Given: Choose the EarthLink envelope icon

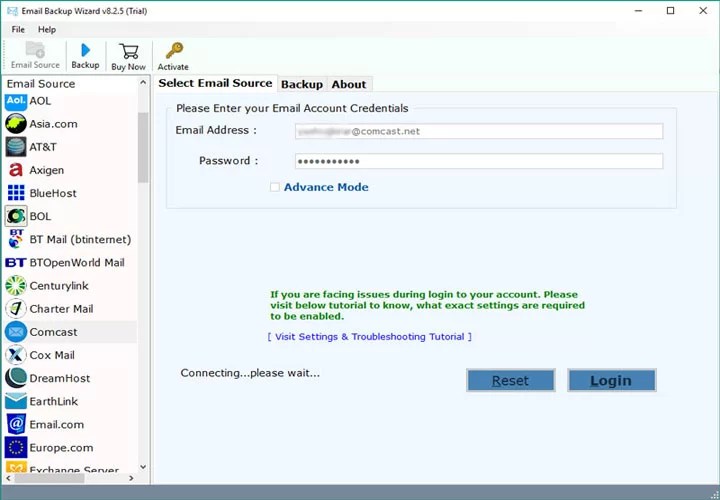Looking at the screenshot, I should pyautogui.click(x=16, y=401).
